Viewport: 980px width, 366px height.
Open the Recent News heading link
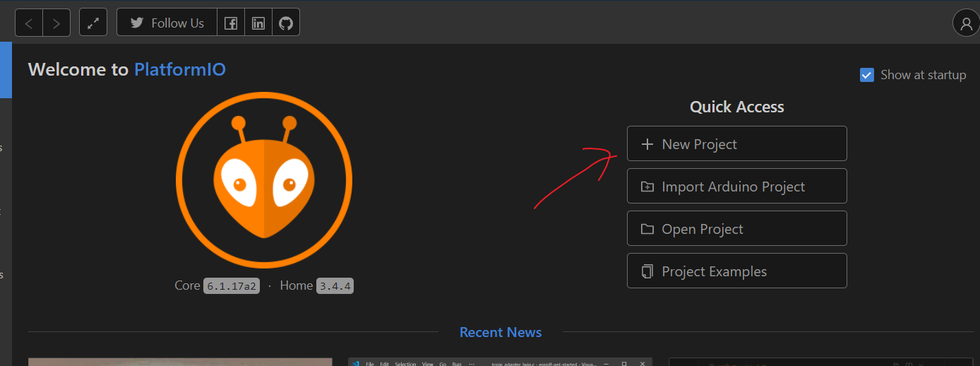[501, 332]
